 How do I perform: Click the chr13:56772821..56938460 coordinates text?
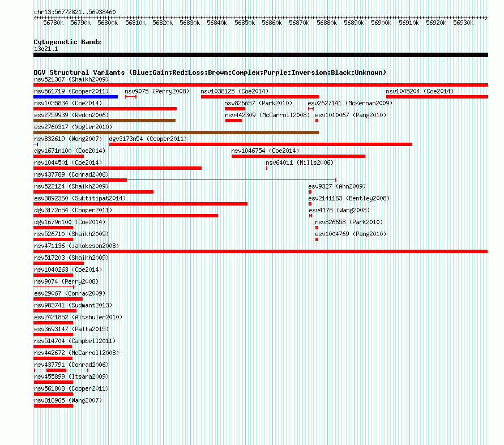pyautogui.click(x=75, y=12)
